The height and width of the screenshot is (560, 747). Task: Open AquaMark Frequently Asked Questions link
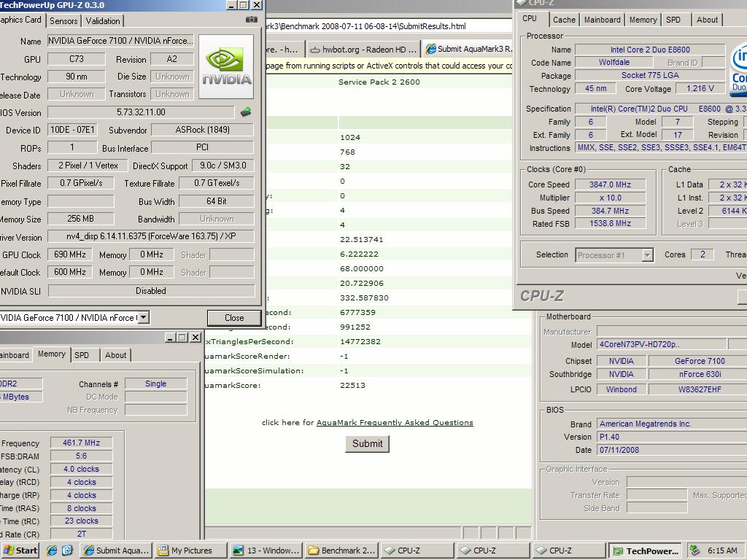395,423
